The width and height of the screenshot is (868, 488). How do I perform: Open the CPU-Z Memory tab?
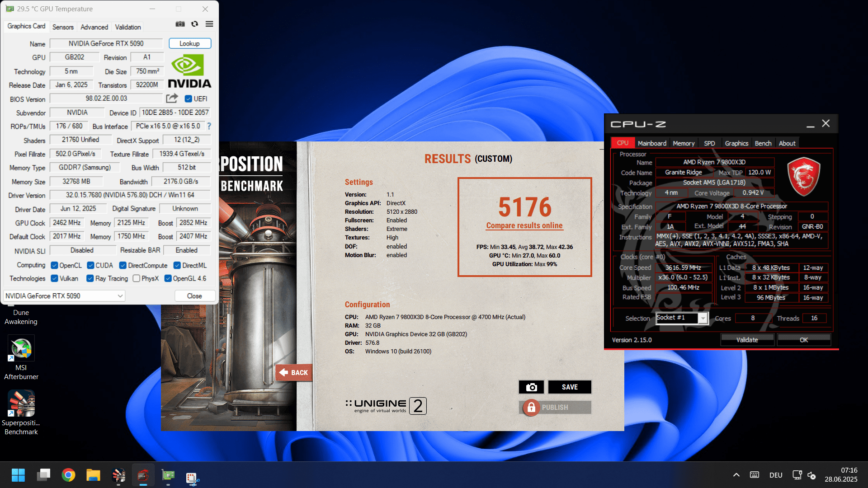click(x=683, y=143)
